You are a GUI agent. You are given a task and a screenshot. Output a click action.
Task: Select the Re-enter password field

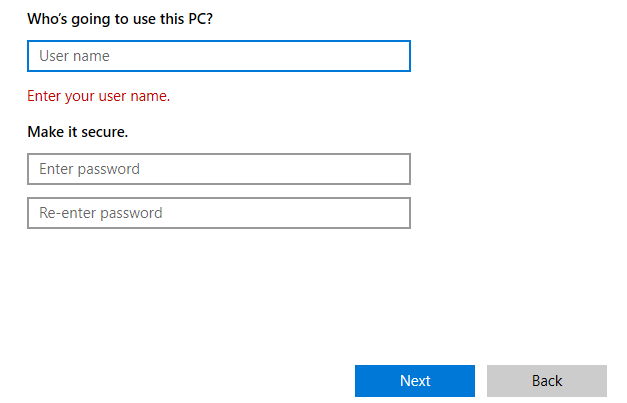(x=218, y=213)
